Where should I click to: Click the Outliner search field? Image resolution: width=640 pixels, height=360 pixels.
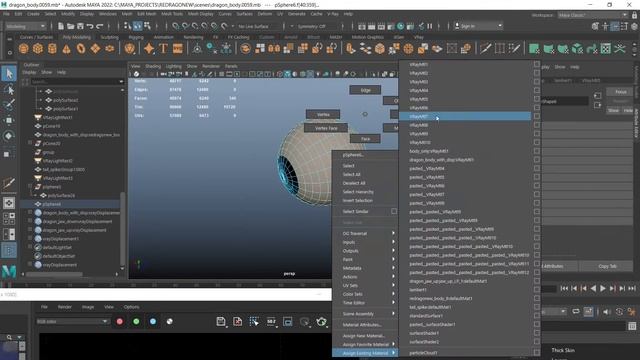coord(77,82)
